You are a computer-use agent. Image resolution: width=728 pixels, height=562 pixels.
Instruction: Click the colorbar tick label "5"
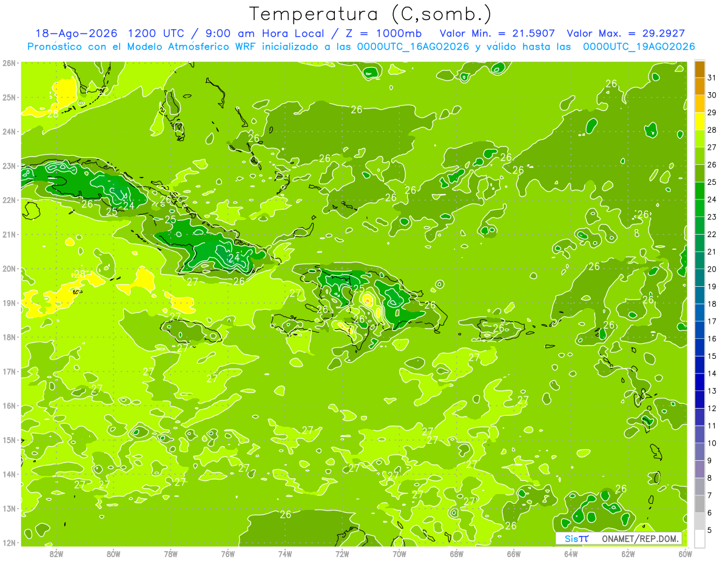tap(710, 530)
